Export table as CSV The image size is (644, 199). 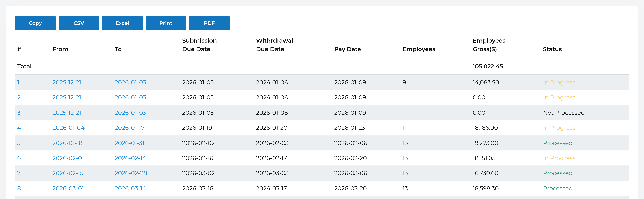pyautogui.click(x=79, y=23)
